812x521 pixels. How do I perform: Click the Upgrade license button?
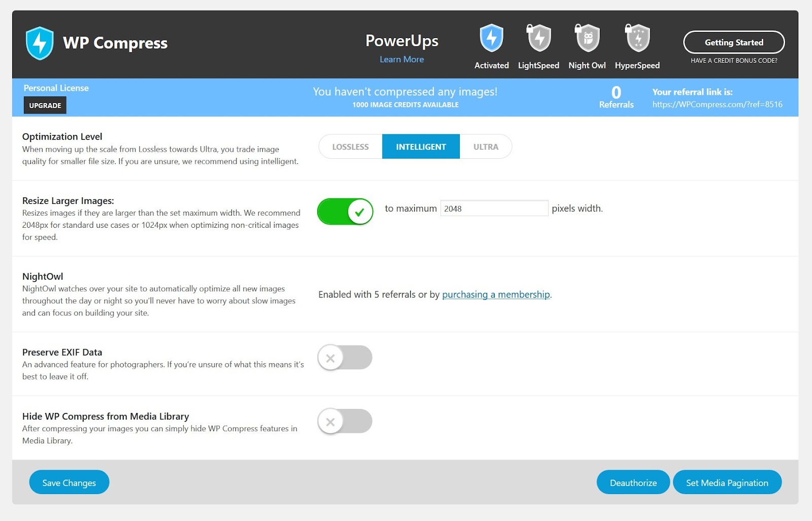coord(45,106)
